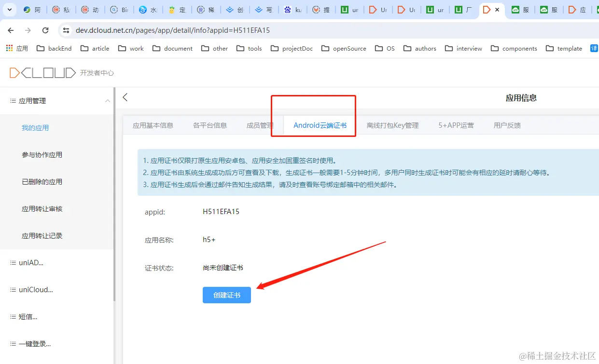Viewport: 599px width, 364px height.
Task: Open the tools bookmark folder
Action: (249, 48)
